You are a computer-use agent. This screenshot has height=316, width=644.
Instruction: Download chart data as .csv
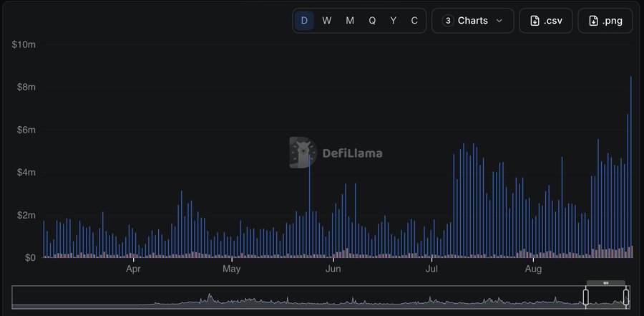pos(546,21)
